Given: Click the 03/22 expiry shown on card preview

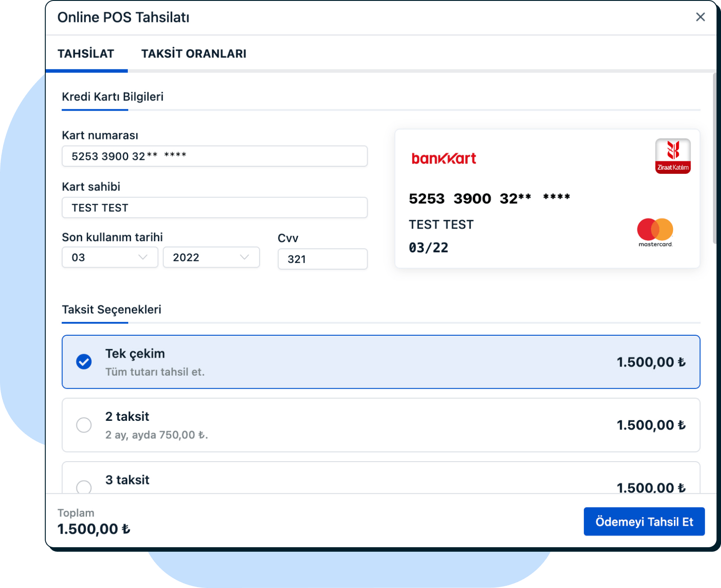Looking at the screenshot, I should [429, 247].
